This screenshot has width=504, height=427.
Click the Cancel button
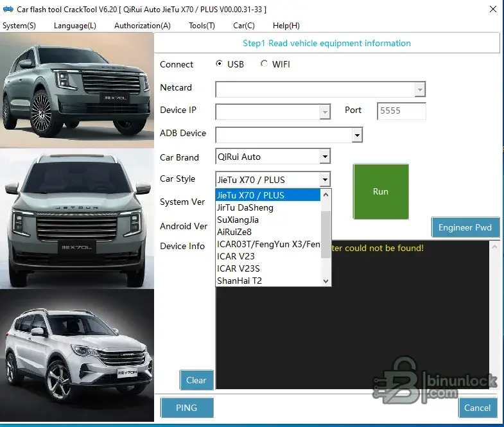pos(478,408)
